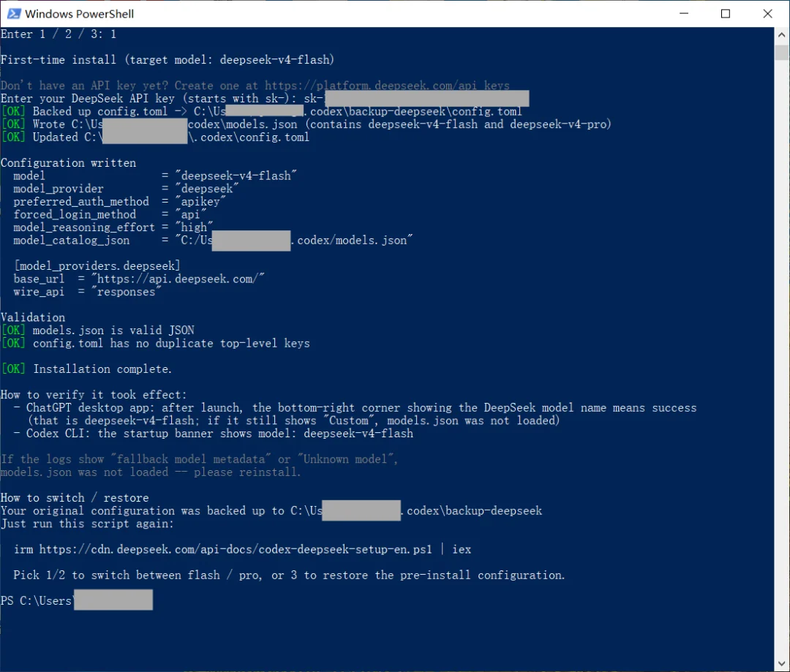Click 'How to switch / restore' heading

coord(75,498)
